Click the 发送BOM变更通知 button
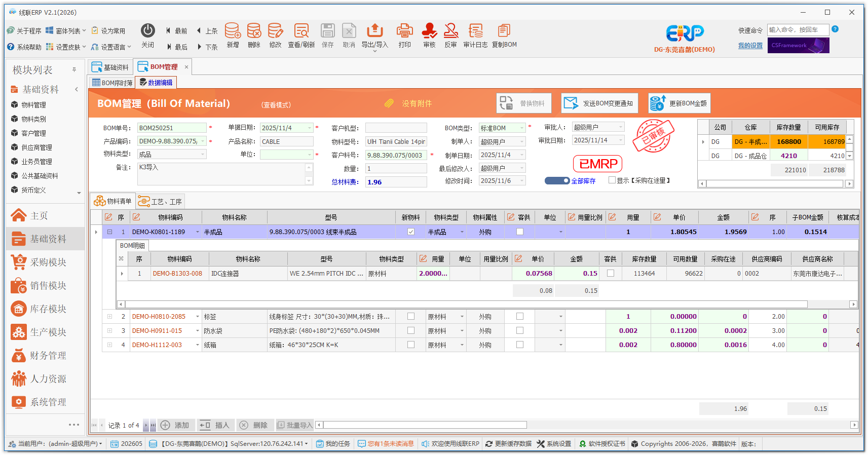 pyautogui.click(x=599, y=103)
